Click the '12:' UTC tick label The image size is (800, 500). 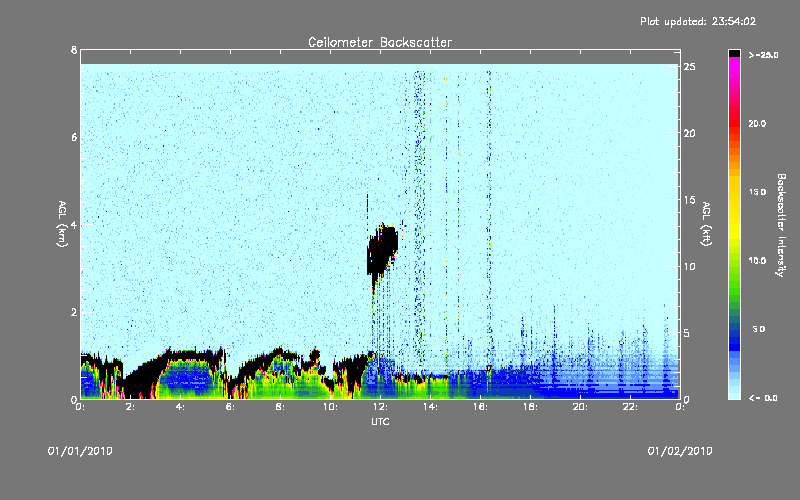click(x=380, y=407)
